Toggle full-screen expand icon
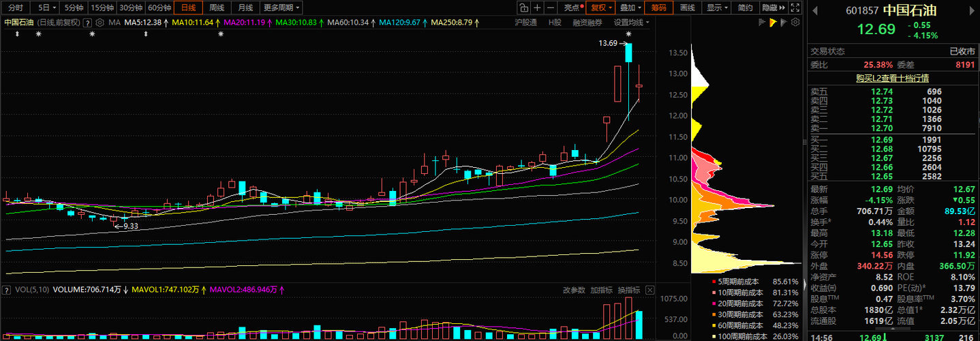This screenshot has width=980, height=341. pos(795,8)
